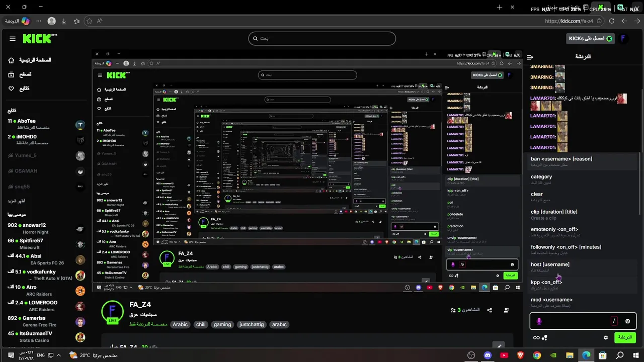Screen dimensions: 644x362
Task: Click the three-dots bubbles icon below chat
Action: click(x=544, y=337)
